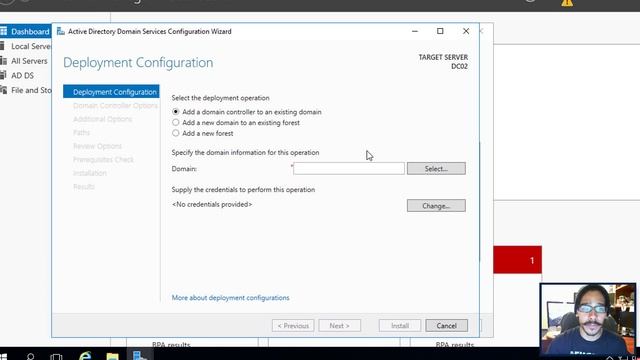
Task: Click the yellow warning notification icon
Action: click(x=567, y=3)
